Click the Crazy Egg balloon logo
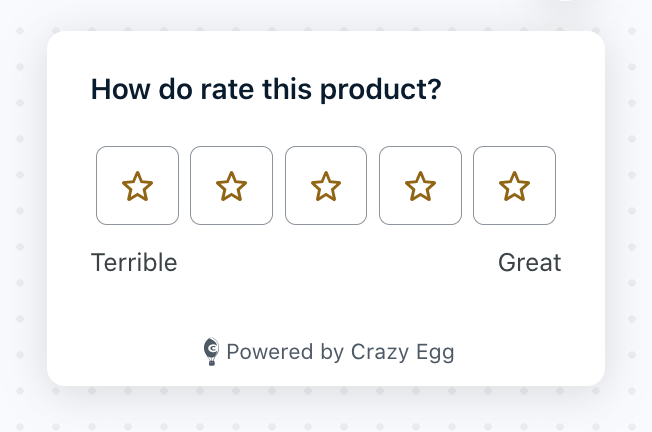Screen dimensions: 652x432 tap(211, 351)
